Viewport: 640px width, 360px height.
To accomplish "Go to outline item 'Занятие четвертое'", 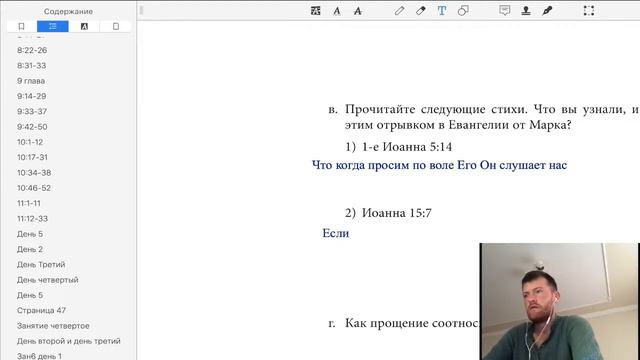I will coord(53,326).
